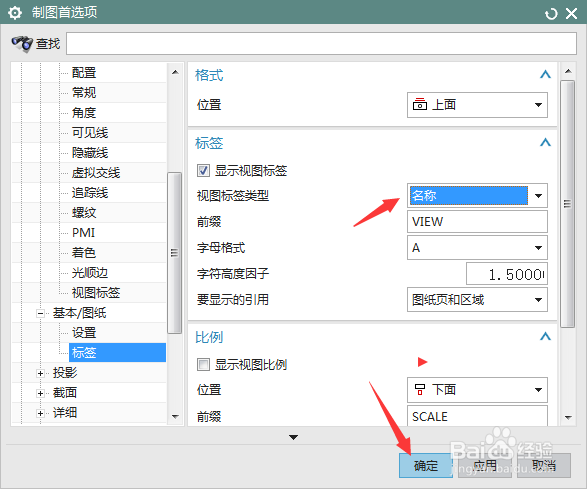This screenshot has height=489, width=587.
Task: Click the bottom dialog expand arrow
Action: click(294, 437)
